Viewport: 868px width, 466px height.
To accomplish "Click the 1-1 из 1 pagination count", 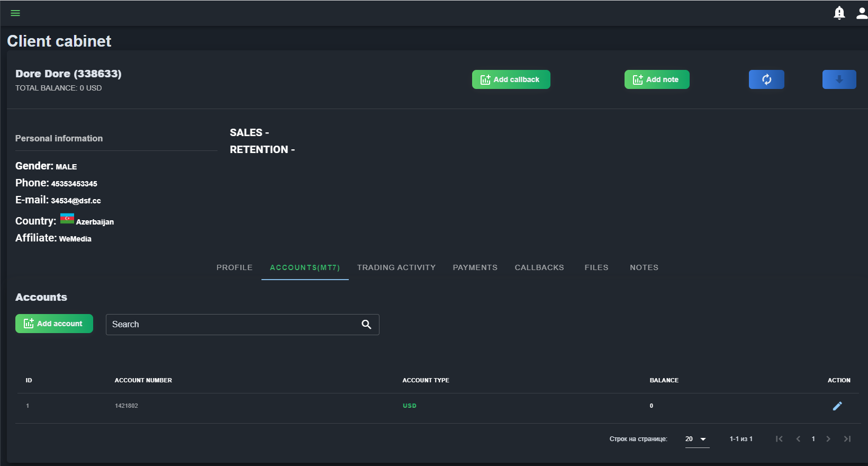I will [741, 439].
